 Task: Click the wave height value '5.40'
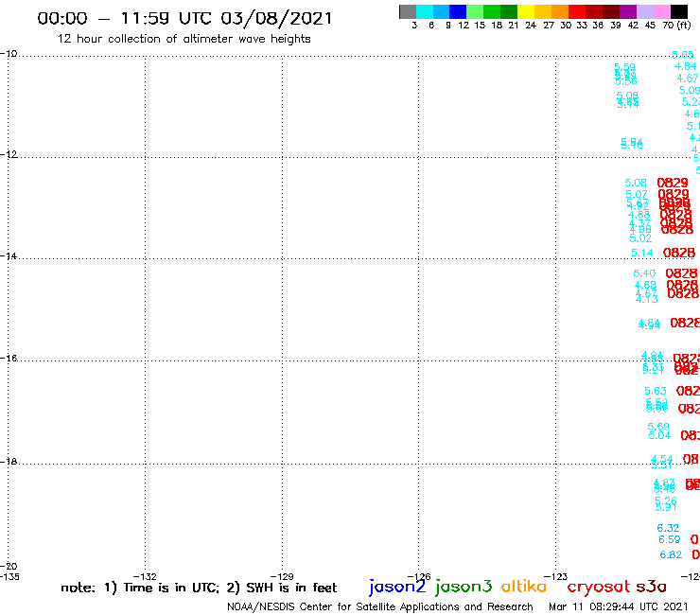point(644,273)
